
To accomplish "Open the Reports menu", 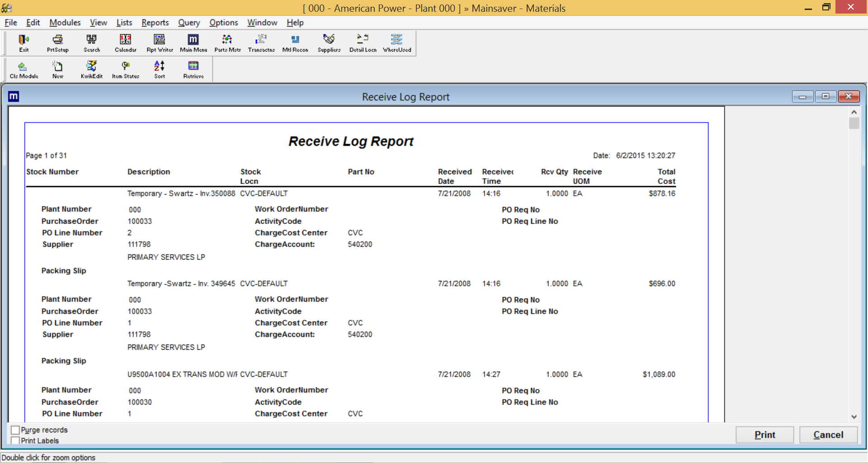I will point(155,23).
